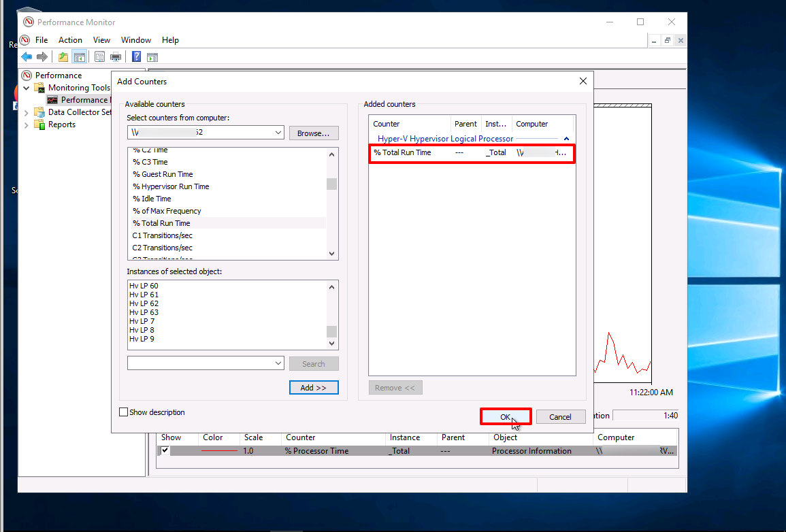Click the console icon left of File menu
The image size is (786, 532).
pyautogui.click(x=24, y=40)
